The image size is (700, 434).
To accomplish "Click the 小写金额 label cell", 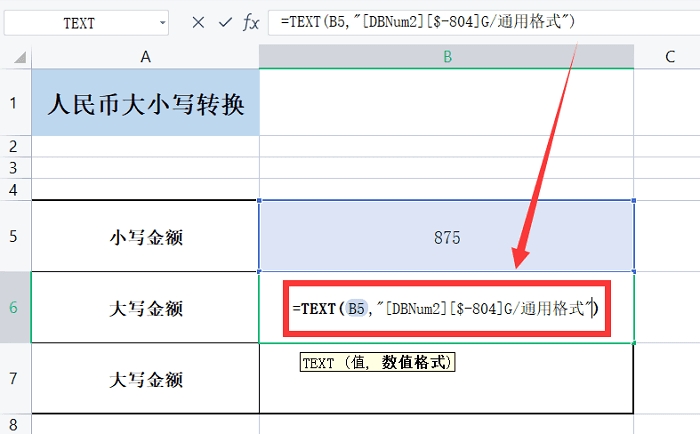I will (145, 236).
